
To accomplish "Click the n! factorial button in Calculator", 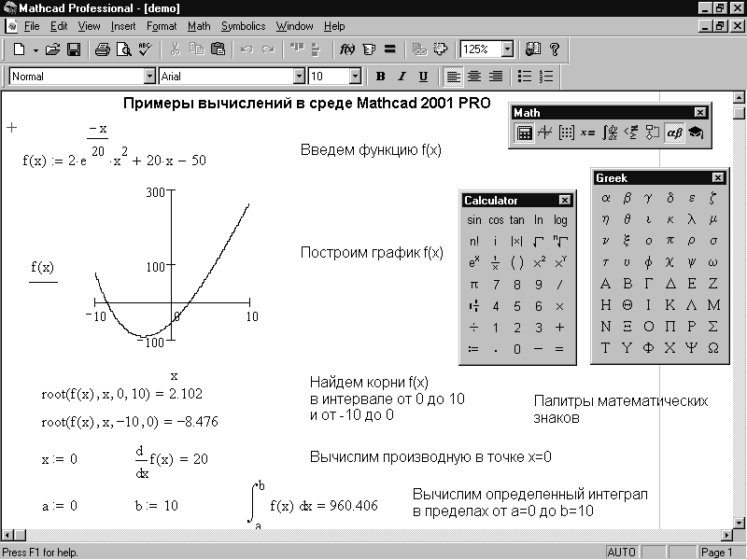I will pos(474,242).
